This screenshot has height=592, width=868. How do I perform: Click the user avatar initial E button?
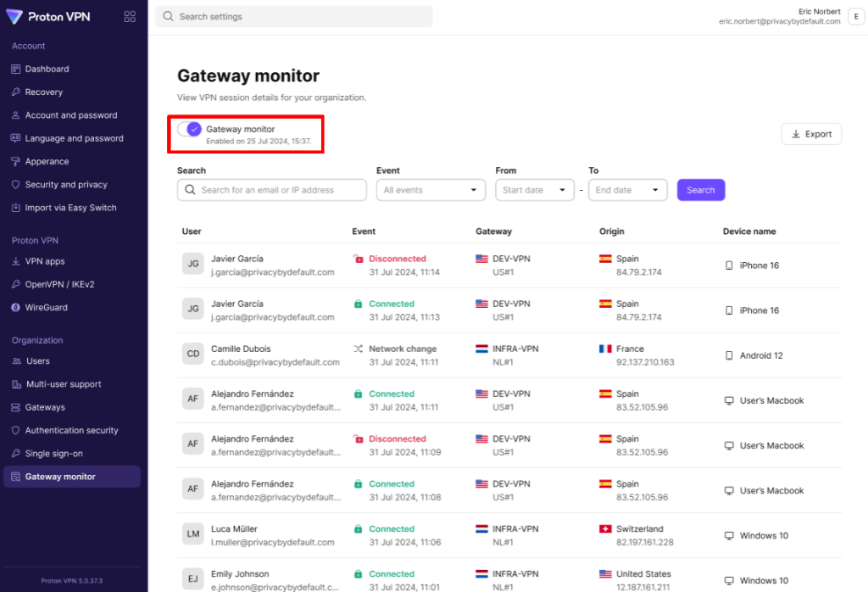coord(855,15)
